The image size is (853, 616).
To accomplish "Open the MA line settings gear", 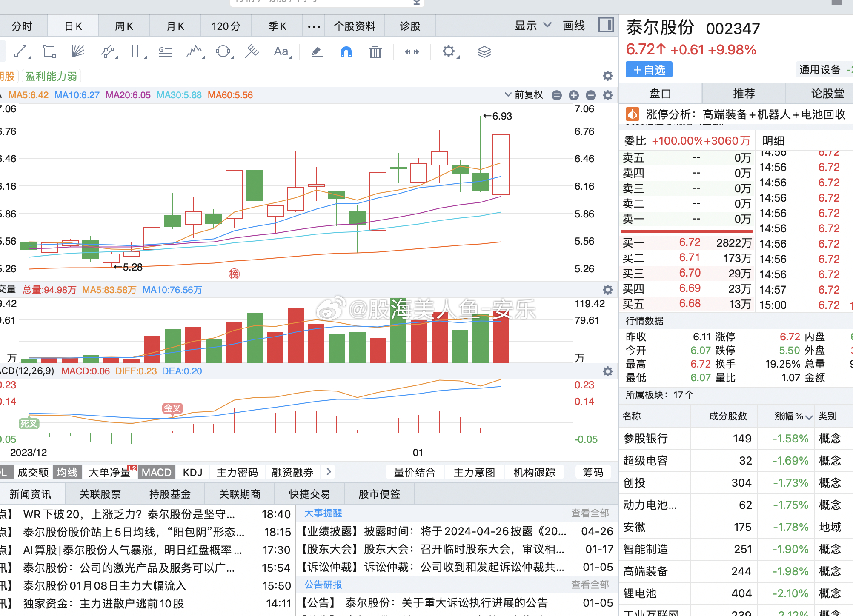I will [x=608, y=95].
